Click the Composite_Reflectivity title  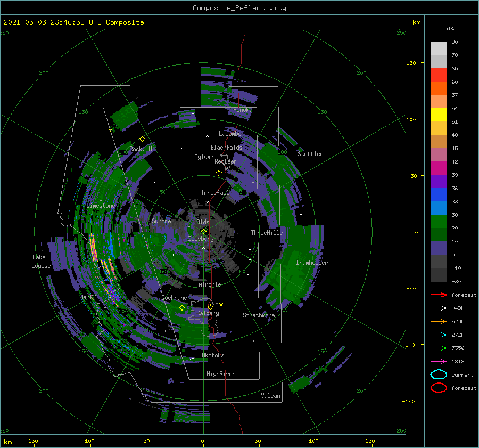coord(239,8)
